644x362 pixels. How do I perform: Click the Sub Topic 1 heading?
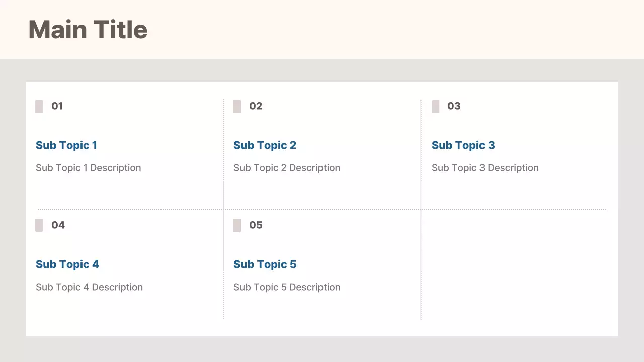pyautogui.click(x=66, y=145)
